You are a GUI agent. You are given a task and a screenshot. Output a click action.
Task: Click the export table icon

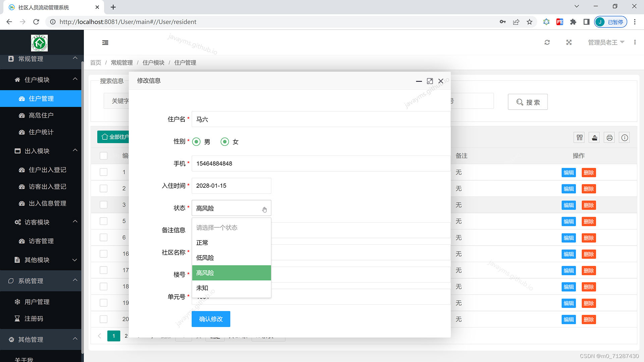pyautogui.click(x=594, y=138)
